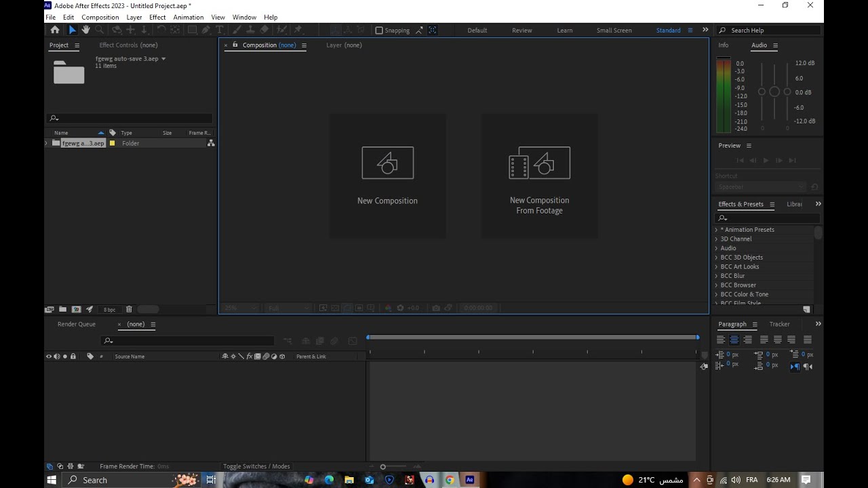This screenshot has width=868, height=488.
Task: Expand Animation Presets category
Action: point(716,230)
